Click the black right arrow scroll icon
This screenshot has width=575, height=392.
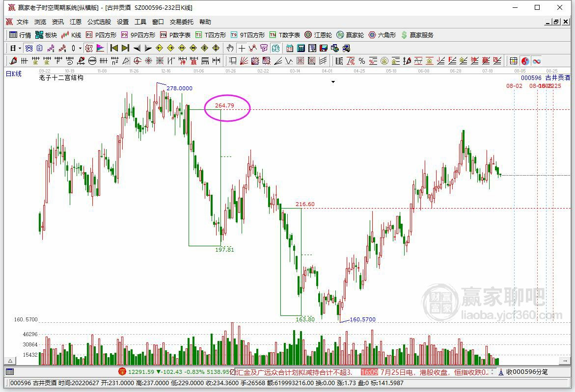pos(148,48)
